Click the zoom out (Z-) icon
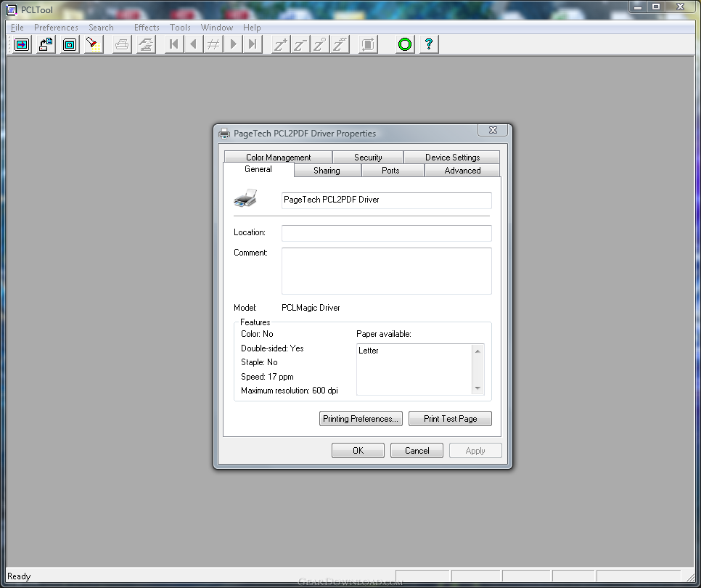This screenshot has height=588, width=701. coord(300,44)
